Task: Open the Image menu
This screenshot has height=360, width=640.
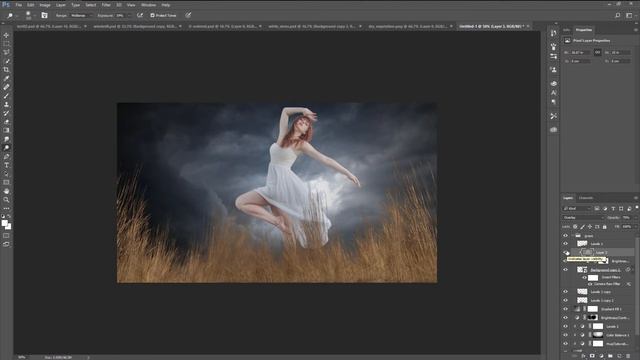Action: point(45,5)
